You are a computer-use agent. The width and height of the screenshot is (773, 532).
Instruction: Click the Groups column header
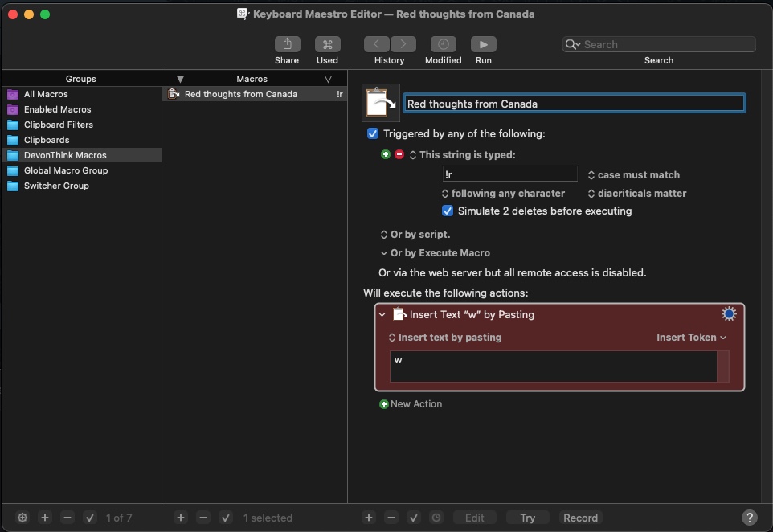[81, 79]
